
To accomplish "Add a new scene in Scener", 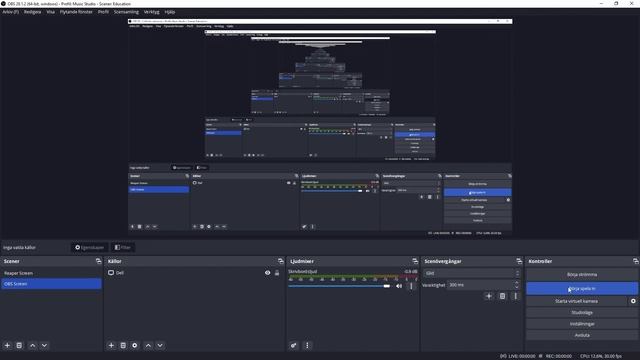I will click(7, 345).
